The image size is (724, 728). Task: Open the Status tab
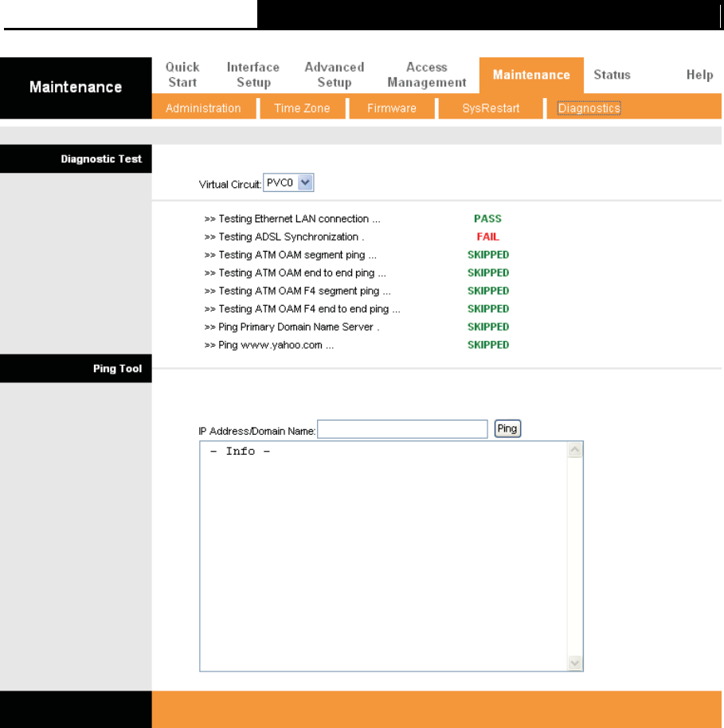pyautogui.click(x=612, y=75)
